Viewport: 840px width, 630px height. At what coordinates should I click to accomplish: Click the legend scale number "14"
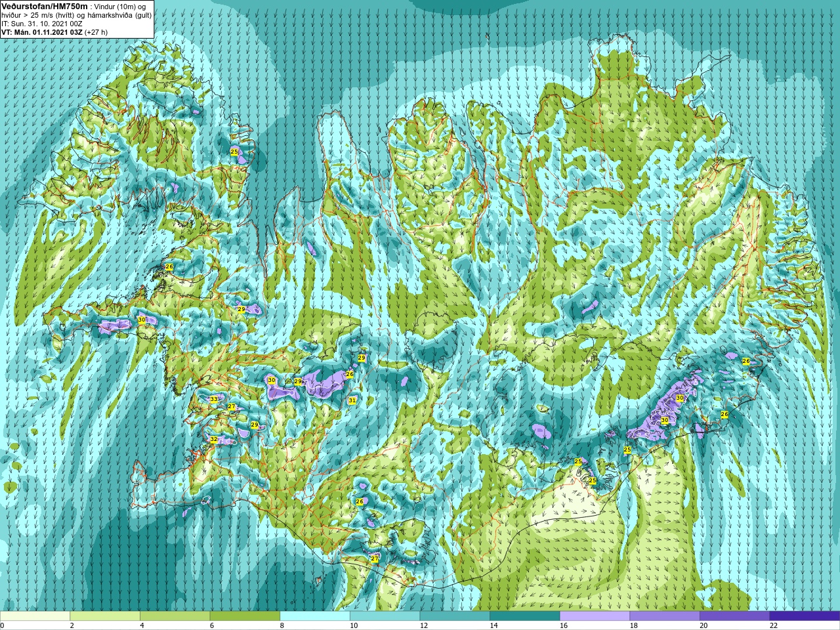[494, 625]
